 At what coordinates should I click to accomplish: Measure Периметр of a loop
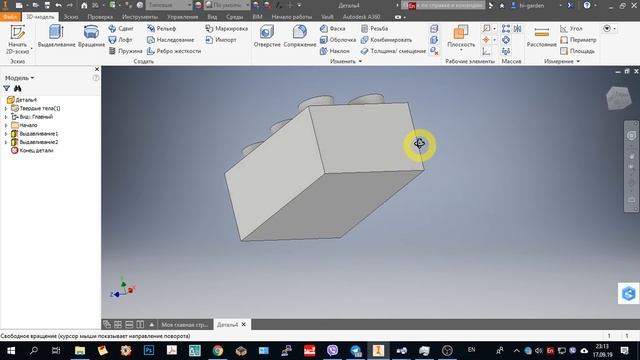[x=578, y=40]
